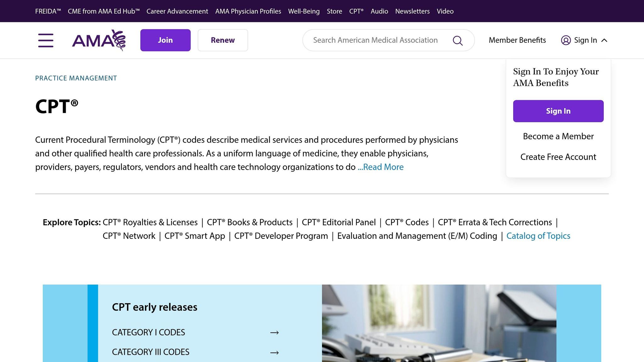Click the Practice Management breadcrumb
Image resolution: width=644 pixels, height=362 pixels.
point(76,78)
